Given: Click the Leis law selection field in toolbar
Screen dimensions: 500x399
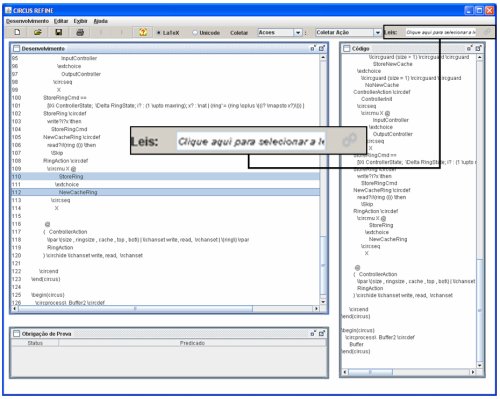Looking at the screenshot, I should [x=441, y=32].
